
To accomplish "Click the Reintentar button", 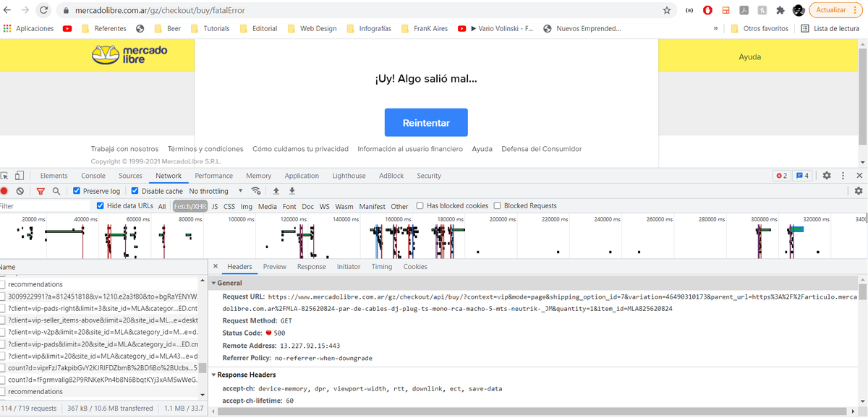I will 426,123.
